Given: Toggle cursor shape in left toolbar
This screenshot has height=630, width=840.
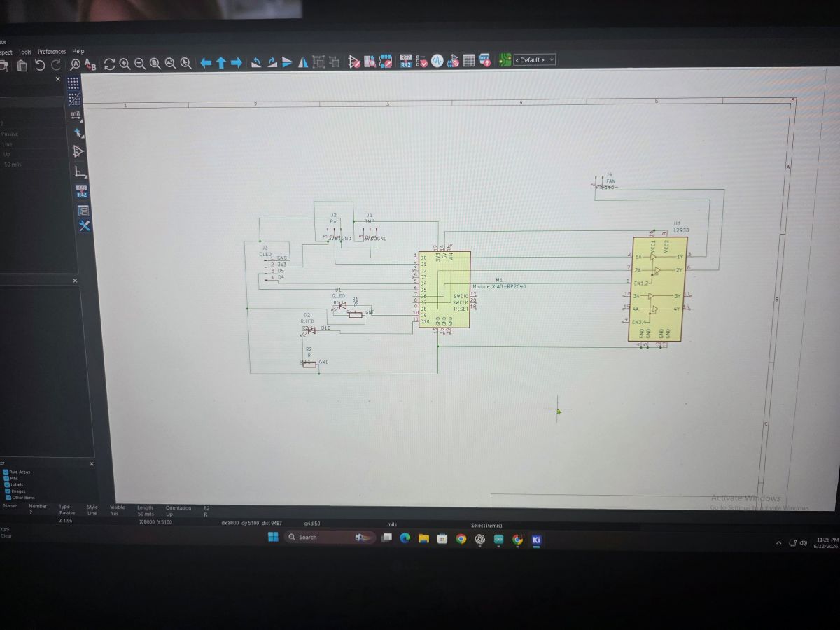Looking at the screenshot, I should pos(78,133).
